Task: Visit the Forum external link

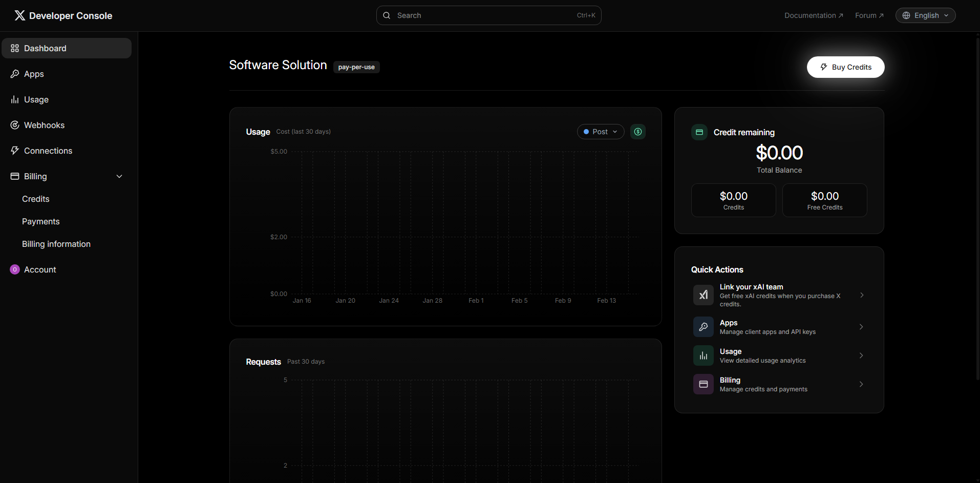Action: [869, 15]
